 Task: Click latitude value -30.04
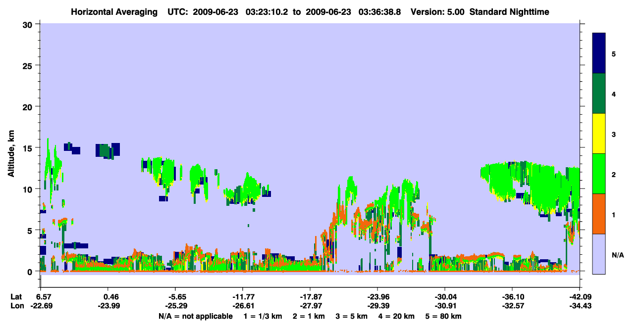click(x=445, y=297)
